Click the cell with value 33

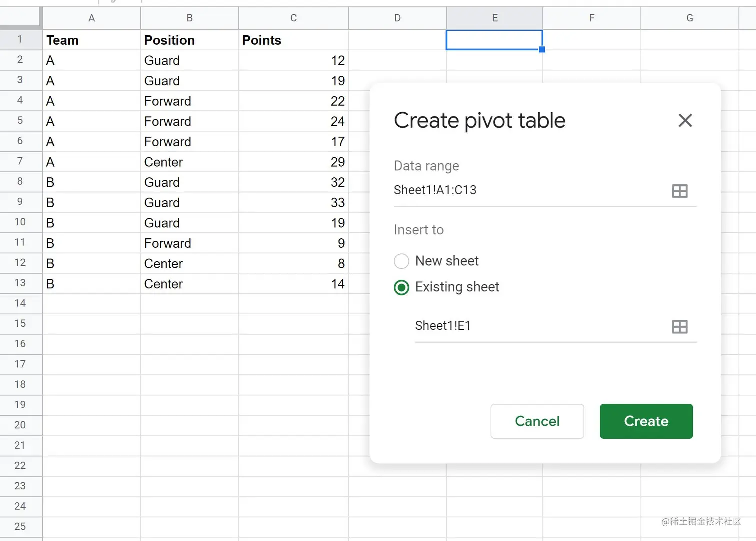(293, 203)
